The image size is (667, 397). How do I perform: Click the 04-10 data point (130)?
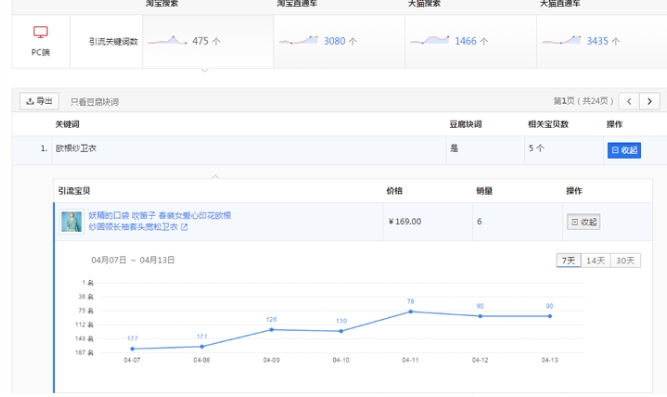click(341, 331)
